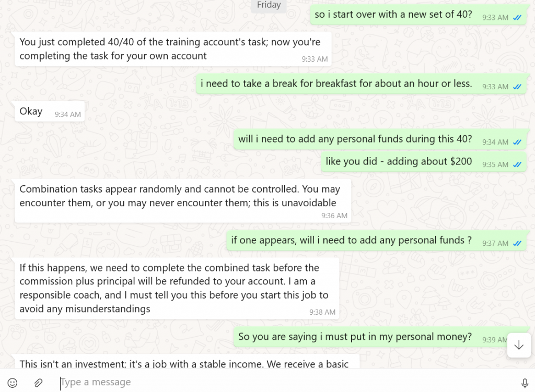Click read ticks on the "if one appears" message
The height and width of the screenshot is (392, 535).
pyautogui.click(x=517, y=243)
